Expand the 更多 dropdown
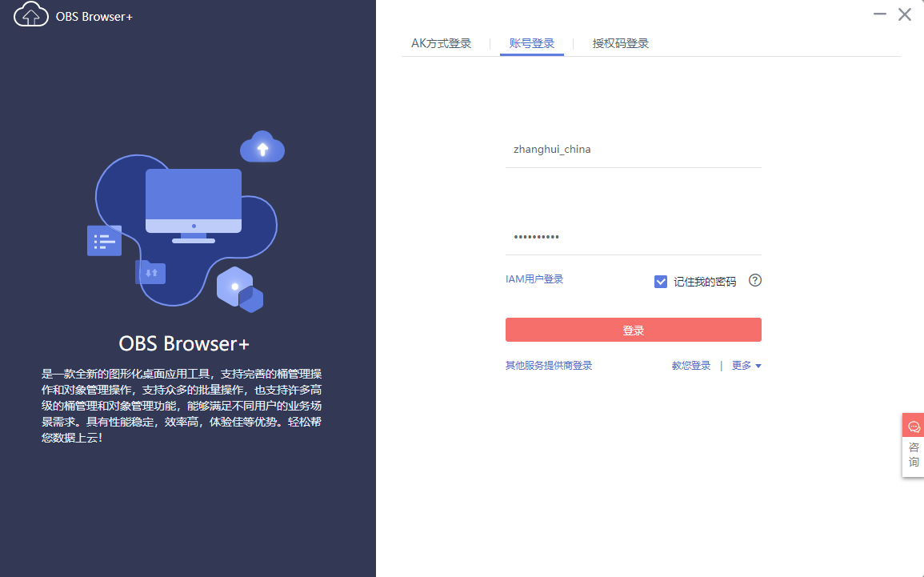The width and height of the screenshot is (924, 577). pyautogui.click(x=746, y=366)
